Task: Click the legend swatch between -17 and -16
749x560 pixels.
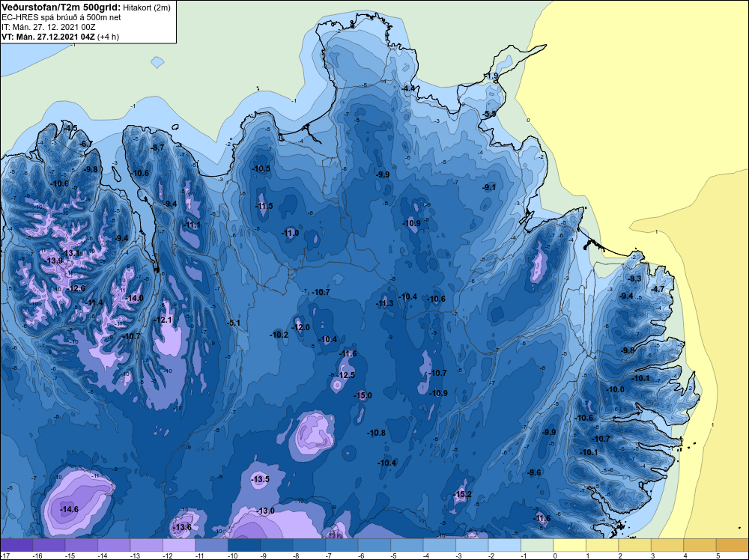Action: pyautogui.click(x=16, y=545)
